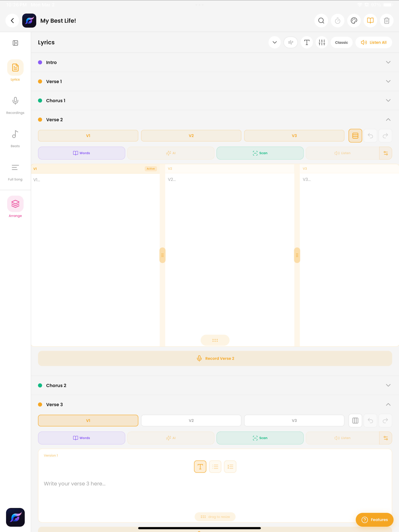399x532 pixels.
Task: Open the book icon in the header
Action: click(x=370, y=21)
